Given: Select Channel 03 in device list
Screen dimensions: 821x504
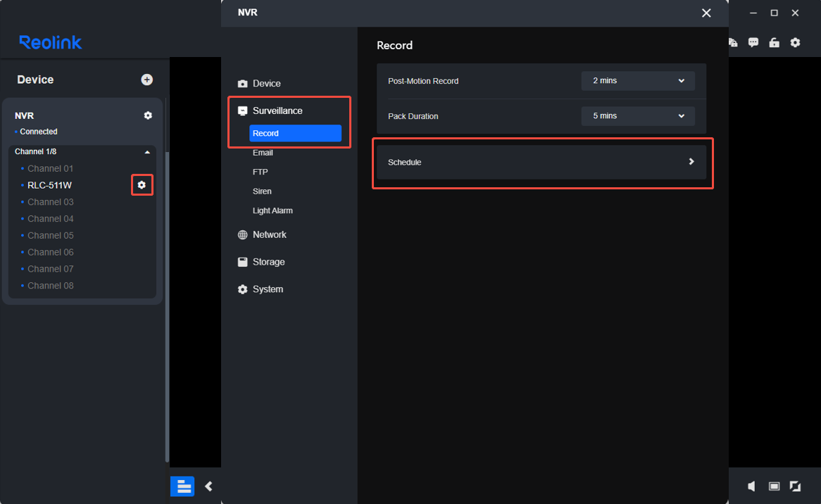Looking at the screenshot, I should (x=50, y=202).
